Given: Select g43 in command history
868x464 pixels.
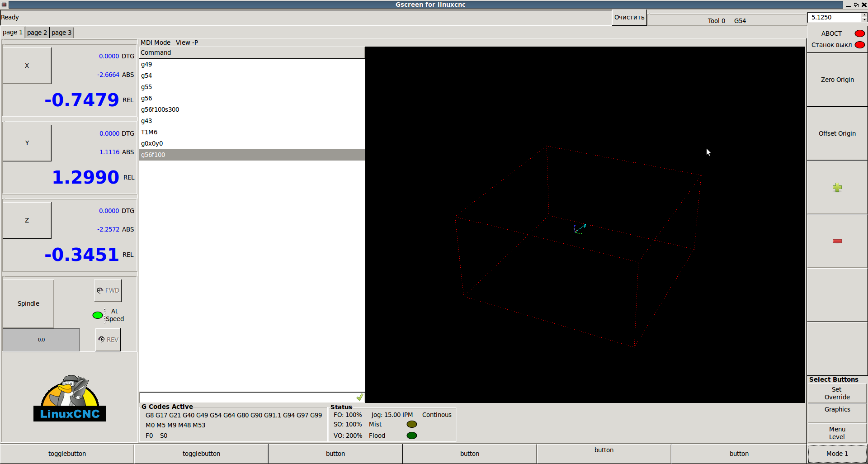Looking at the screenshot, I should tap(252, 121).
